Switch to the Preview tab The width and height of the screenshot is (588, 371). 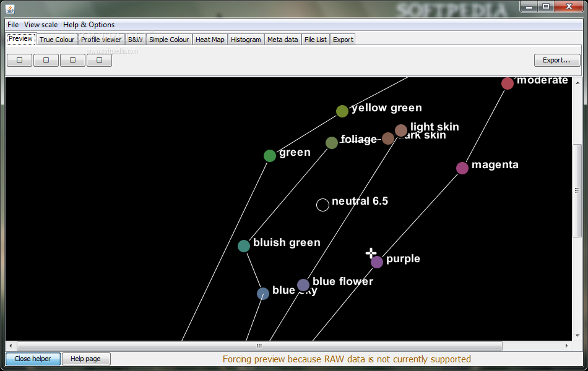[x=21, y=38]
